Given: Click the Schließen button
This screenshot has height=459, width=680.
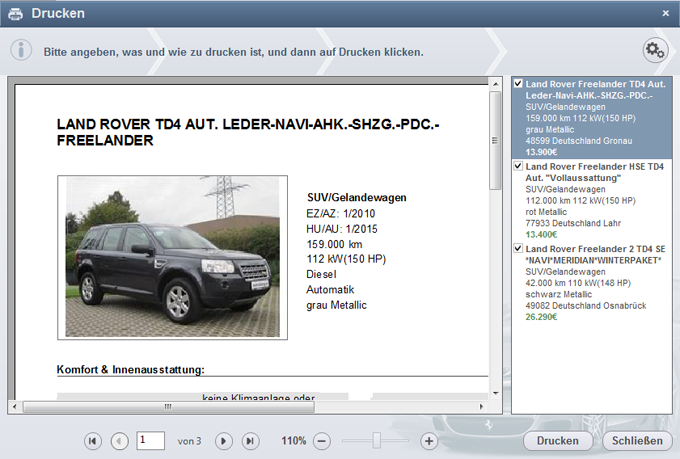Looking at the screenshot, I should tap(637, 441).
